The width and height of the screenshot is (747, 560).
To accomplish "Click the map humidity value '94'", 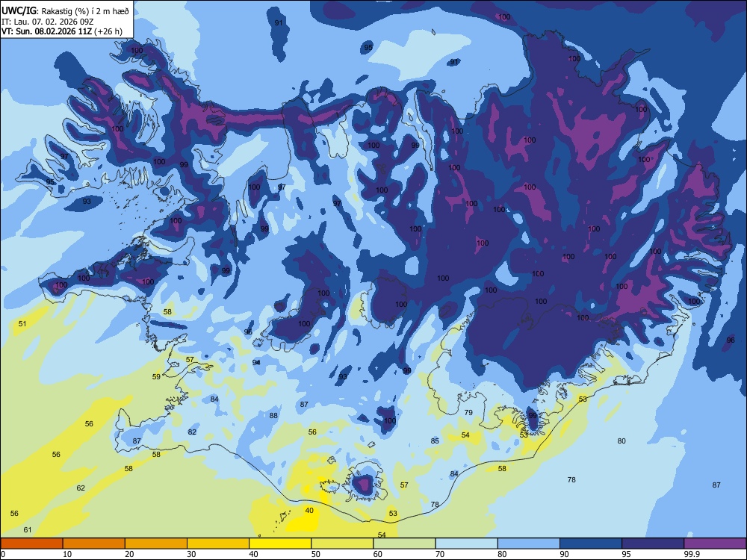I will 256,362.
